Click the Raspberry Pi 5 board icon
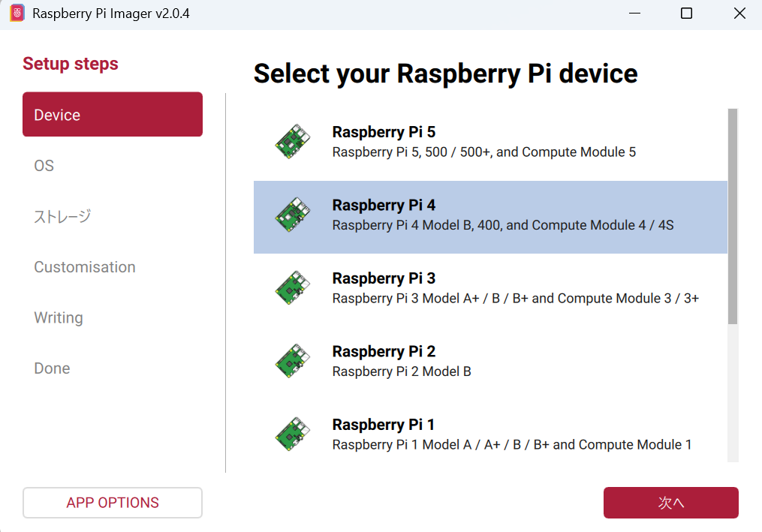The width and height of the screenshot is (762, 532). click(x=293, y=142)
